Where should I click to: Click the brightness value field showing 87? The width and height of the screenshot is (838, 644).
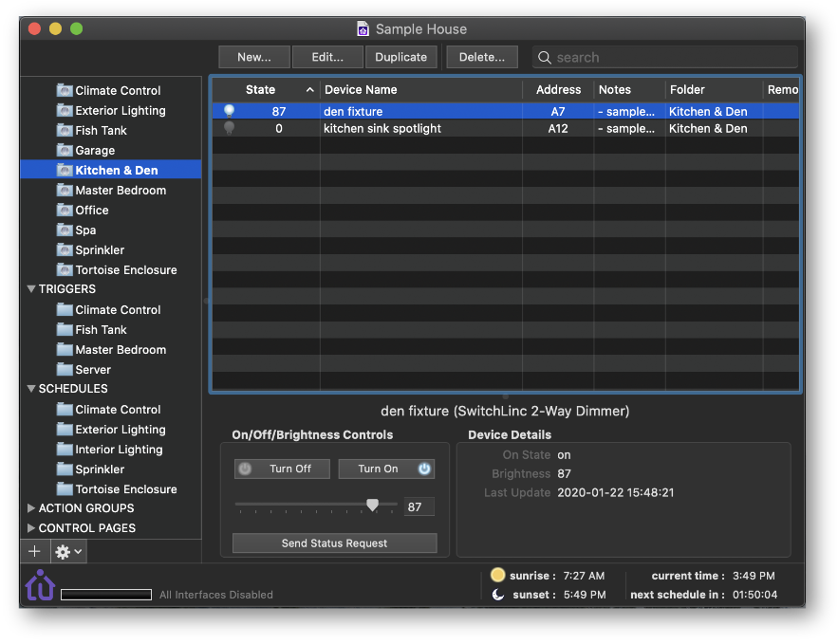point(419,506)
